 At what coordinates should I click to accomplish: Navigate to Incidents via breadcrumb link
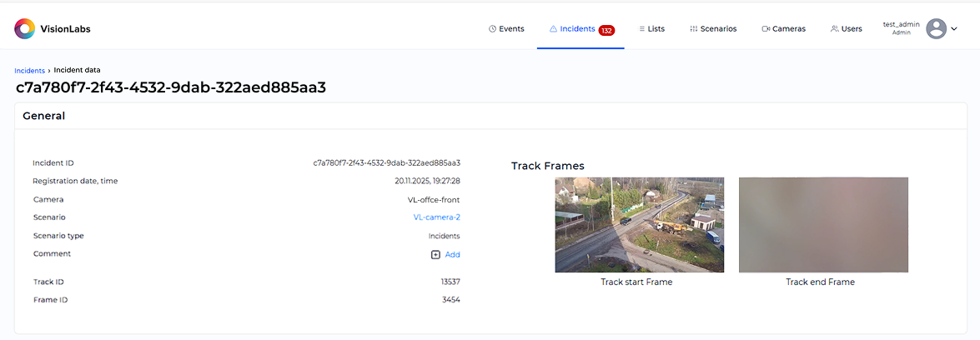(29, 71)
